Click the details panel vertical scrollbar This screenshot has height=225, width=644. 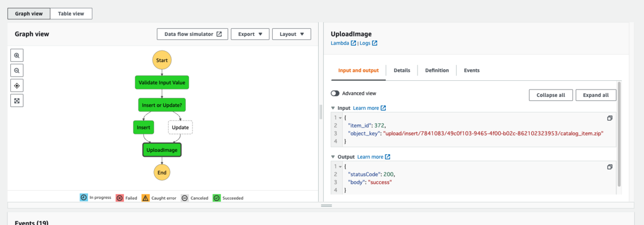pyautogui.click(x=620, y=134)
